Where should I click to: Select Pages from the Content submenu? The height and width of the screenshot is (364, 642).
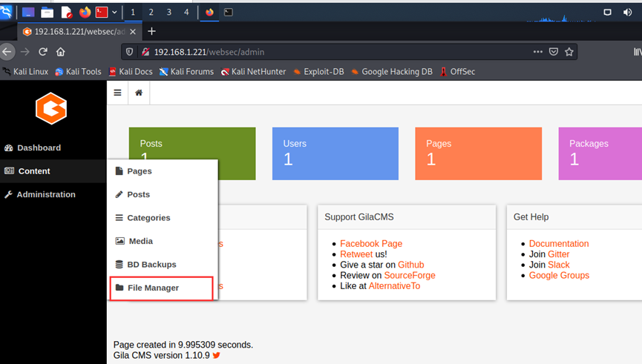point(163,171)
